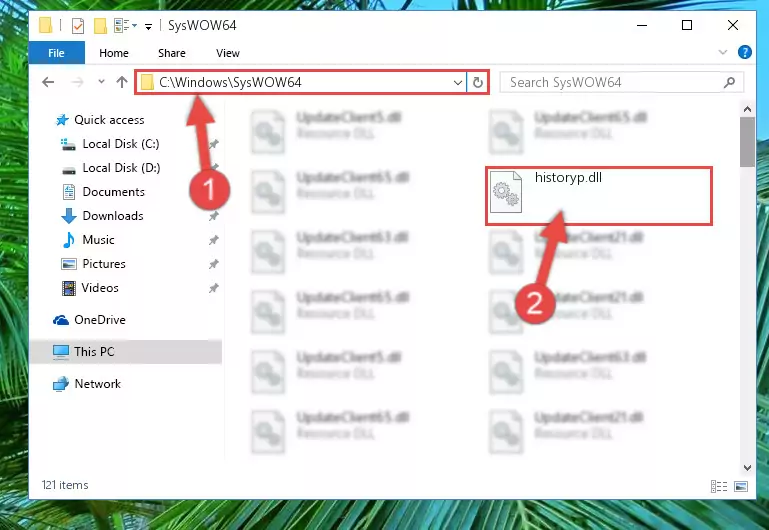Image resolution: width=769 pixels, height=530 pixels.
Task: Click scrollbar down arrow in file list
Action: (x=747, y=468)
